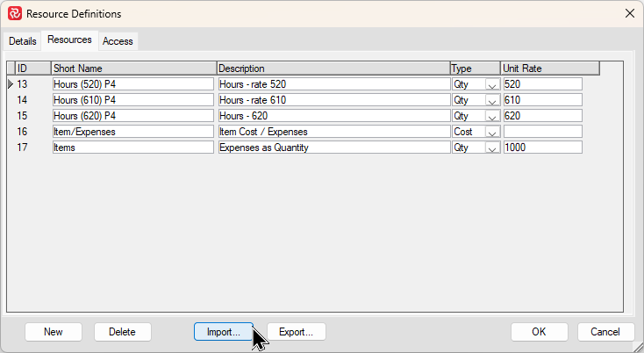Click the Import... button
The height and width of the screenshot is (353, 644).
tap(223, 332)
